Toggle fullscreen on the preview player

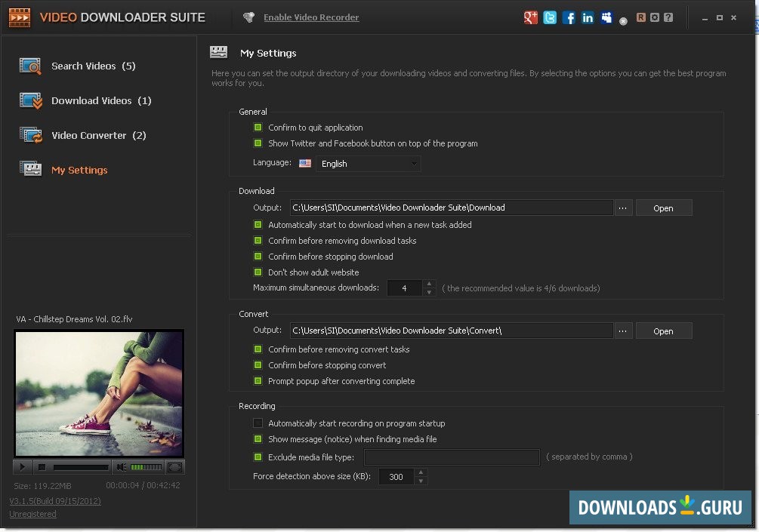174,467
